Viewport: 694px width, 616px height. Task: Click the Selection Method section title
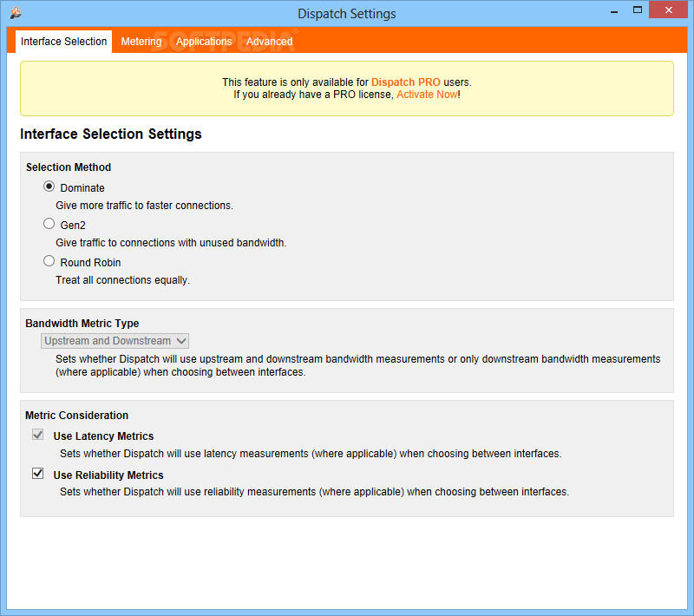[69, 167]
